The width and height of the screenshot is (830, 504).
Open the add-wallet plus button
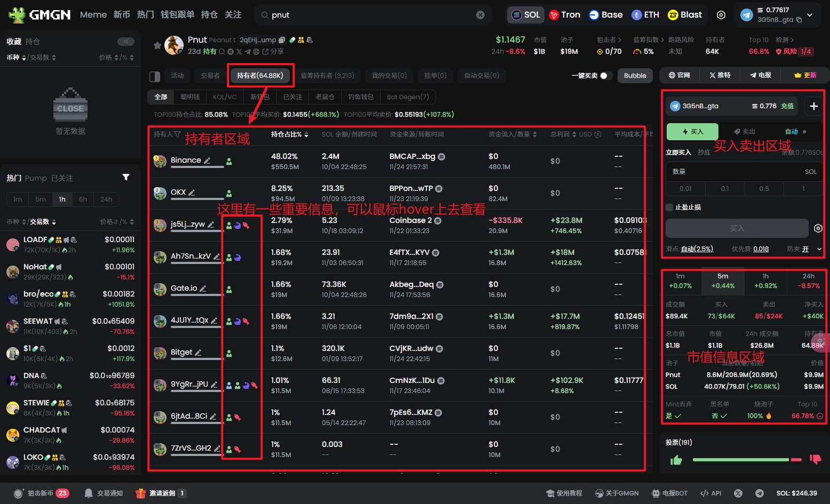tap(814, 106)
